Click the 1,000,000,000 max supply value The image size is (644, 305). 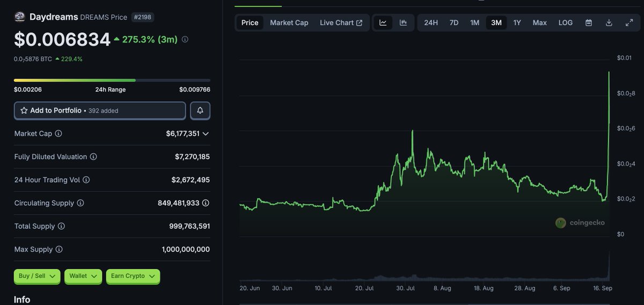coord(186,249)
